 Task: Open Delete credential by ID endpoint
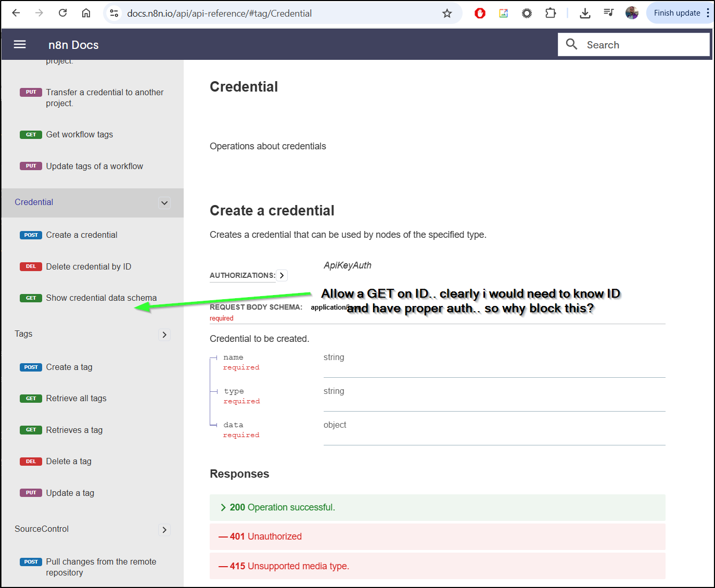[x=88, y=266]
